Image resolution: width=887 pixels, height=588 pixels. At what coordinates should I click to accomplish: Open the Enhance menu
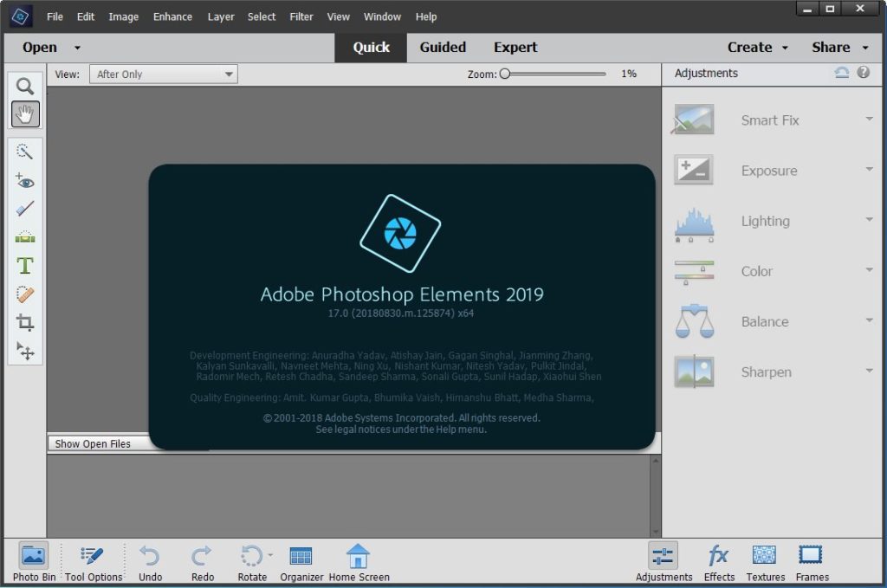click(172, 16)
